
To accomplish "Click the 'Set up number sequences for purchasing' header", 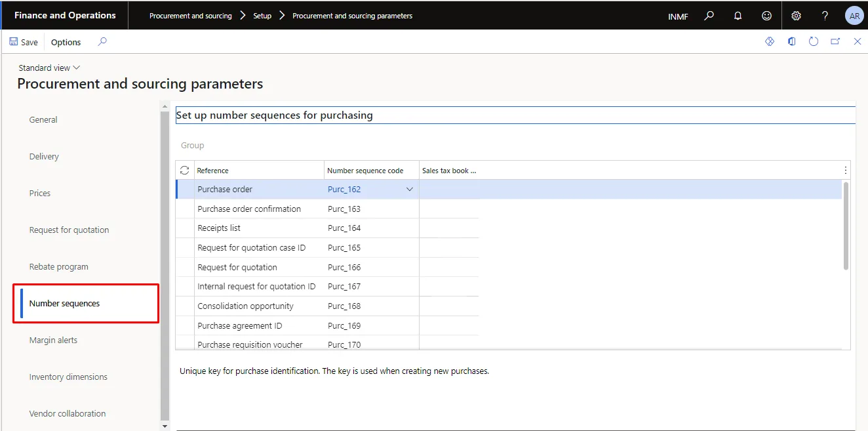I will click(275, 115).
